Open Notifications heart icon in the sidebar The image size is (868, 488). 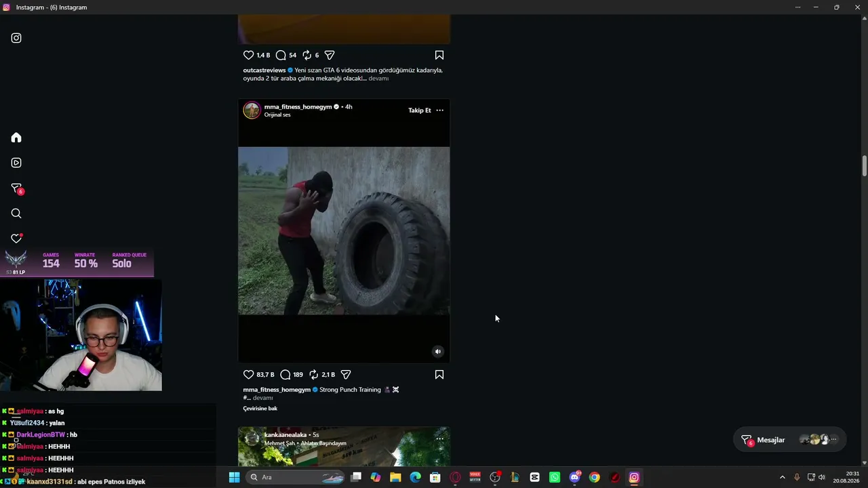(16, 239)
